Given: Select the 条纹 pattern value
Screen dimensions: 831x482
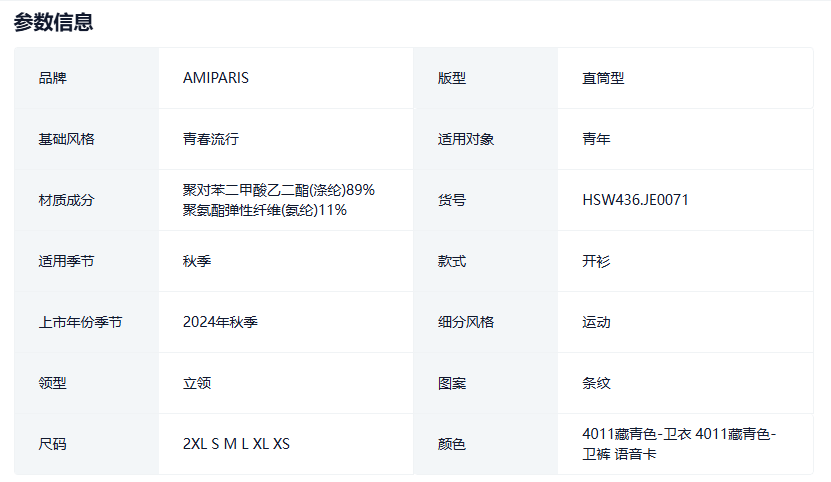Looking at the screenshot, I should [596, 383].
